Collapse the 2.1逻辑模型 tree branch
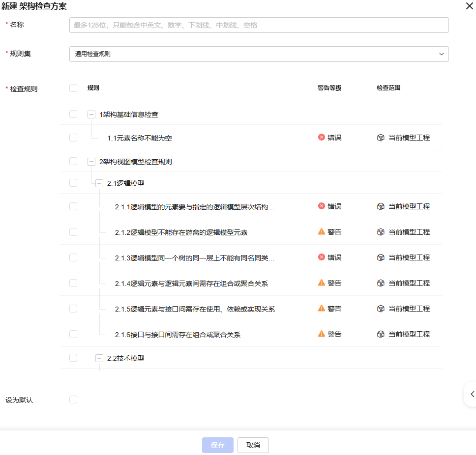476x455 pixels. [100, 182]
